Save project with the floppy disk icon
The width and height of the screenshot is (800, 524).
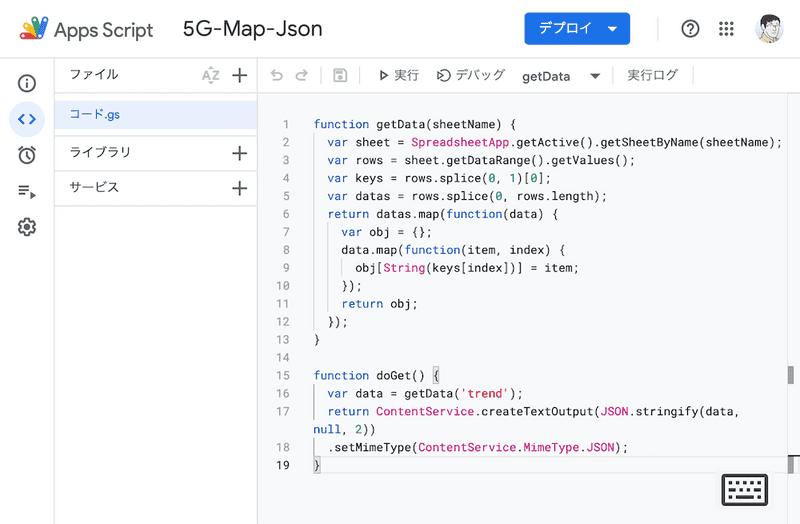(340, 75)
